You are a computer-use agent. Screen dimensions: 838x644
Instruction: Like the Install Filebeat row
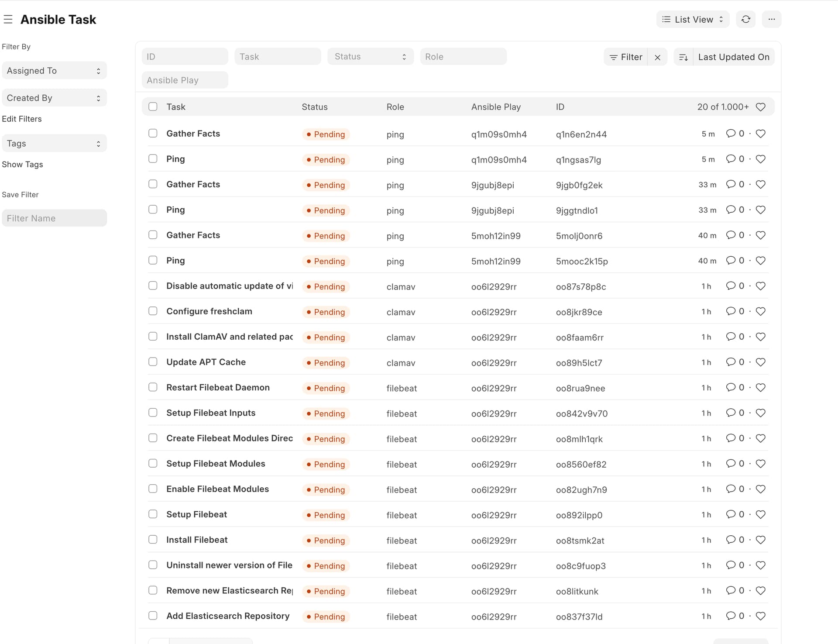tap(760, 540)
